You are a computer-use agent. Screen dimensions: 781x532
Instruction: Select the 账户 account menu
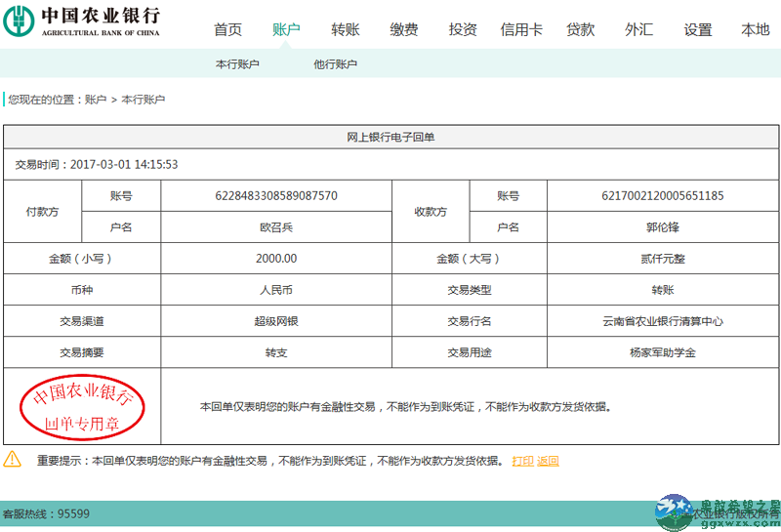pos(286,29)
